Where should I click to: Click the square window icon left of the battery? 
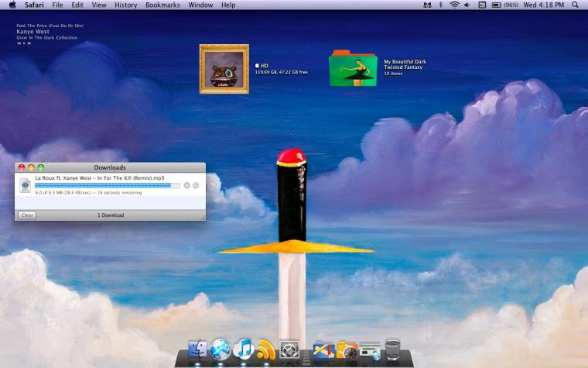point(482,5)
